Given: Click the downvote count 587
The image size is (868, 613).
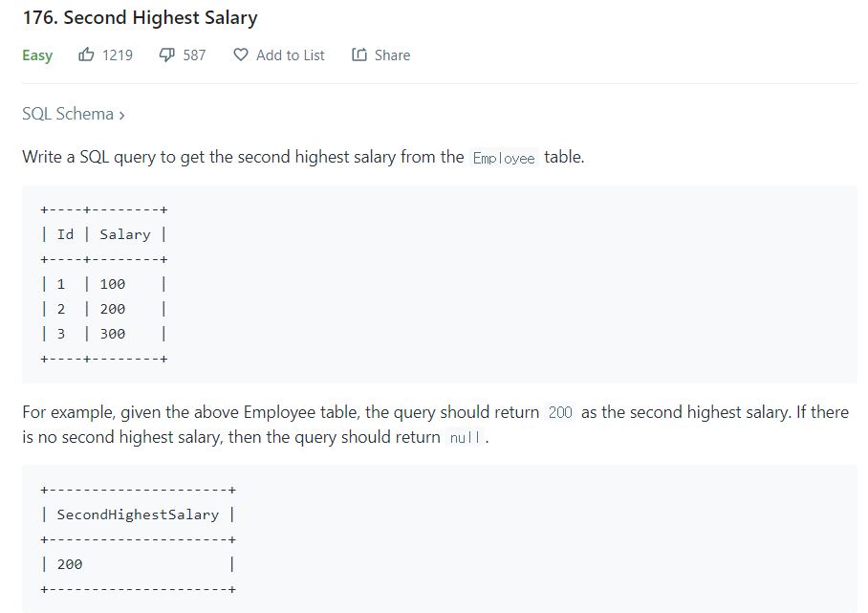Looking at the screenshot, I should 193,55.
